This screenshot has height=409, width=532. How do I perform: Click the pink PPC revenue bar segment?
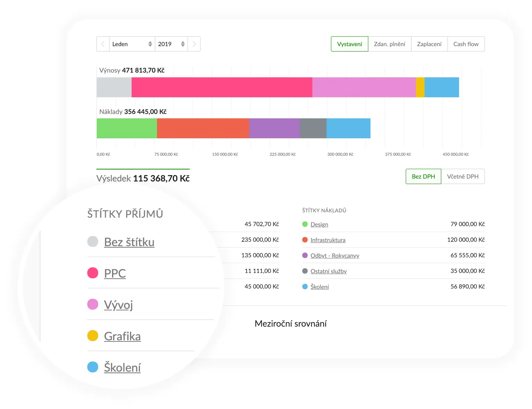[x=222, y=87]
